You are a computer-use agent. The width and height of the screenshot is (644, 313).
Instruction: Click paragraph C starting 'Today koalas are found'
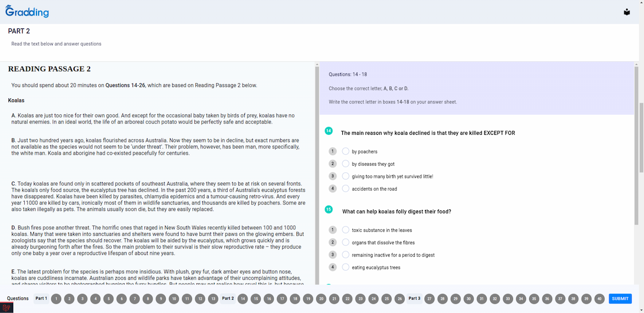[158, 197]
